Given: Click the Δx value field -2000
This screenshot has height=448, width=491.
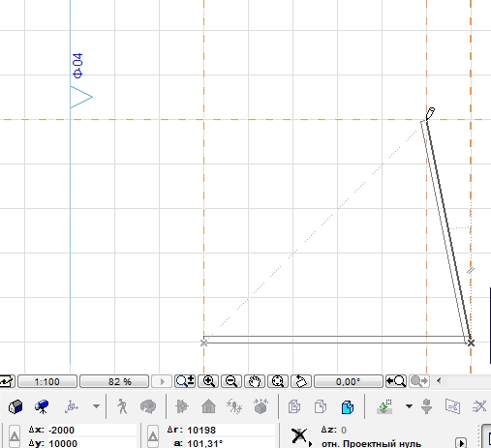Looking at the screenshot, I should (92, 430).
